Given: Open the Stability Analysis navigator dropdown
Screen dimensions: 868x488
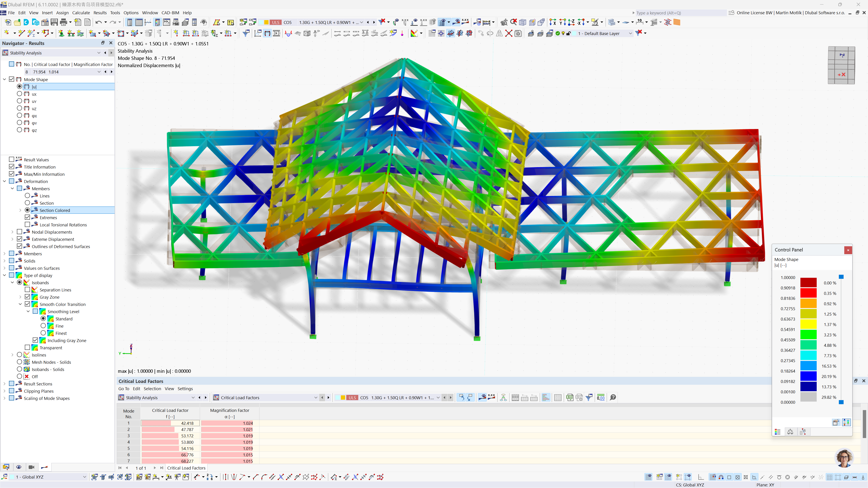Looking at the screenshot, I should 99,53.
